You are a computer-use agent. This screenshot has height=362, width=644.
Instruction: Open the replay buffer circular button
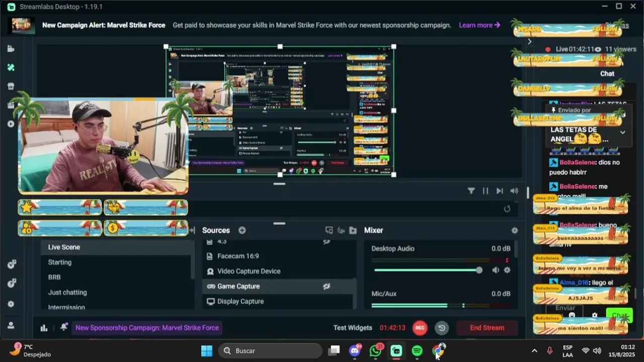[442, 328]
